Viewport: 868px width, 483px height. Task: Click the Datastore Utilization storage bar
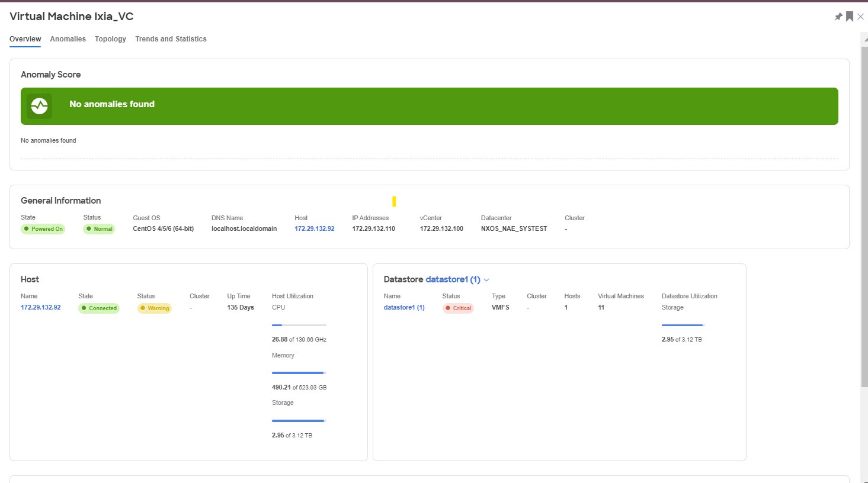click(x=682, y=324)
